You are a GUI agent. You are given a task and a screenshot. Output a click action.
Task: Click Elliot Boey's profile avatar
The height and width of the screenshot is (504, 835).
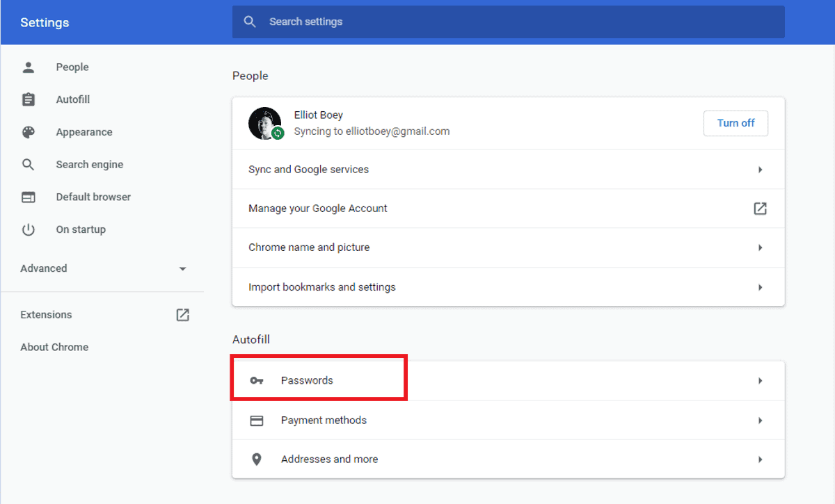[264, 123]
